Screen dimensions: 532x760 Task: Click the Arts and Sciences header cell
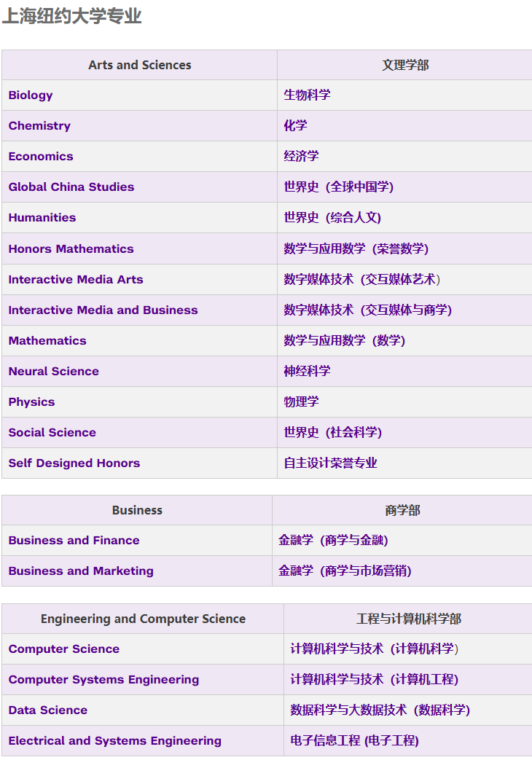click(x=140, y=65)
